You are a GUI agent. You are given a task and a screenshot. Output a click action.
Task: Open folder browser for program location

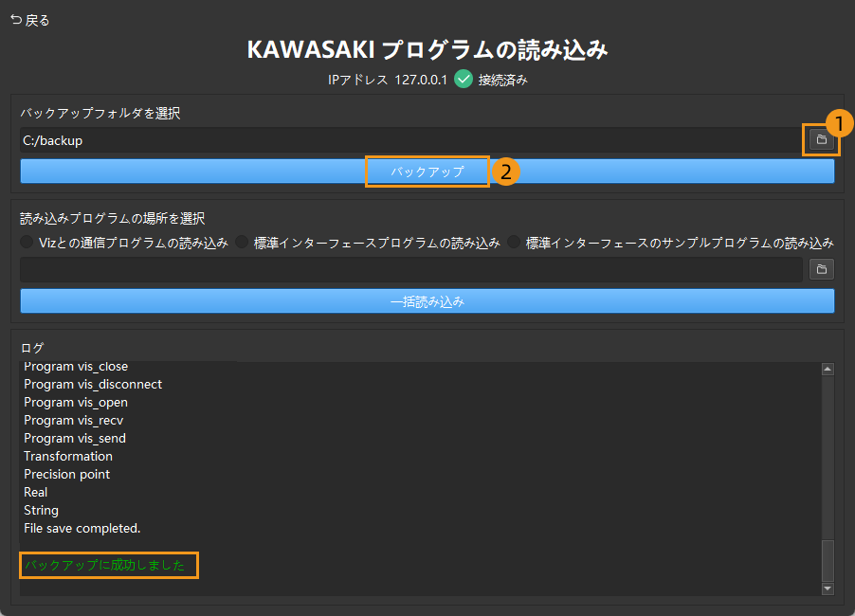point(821,269)
